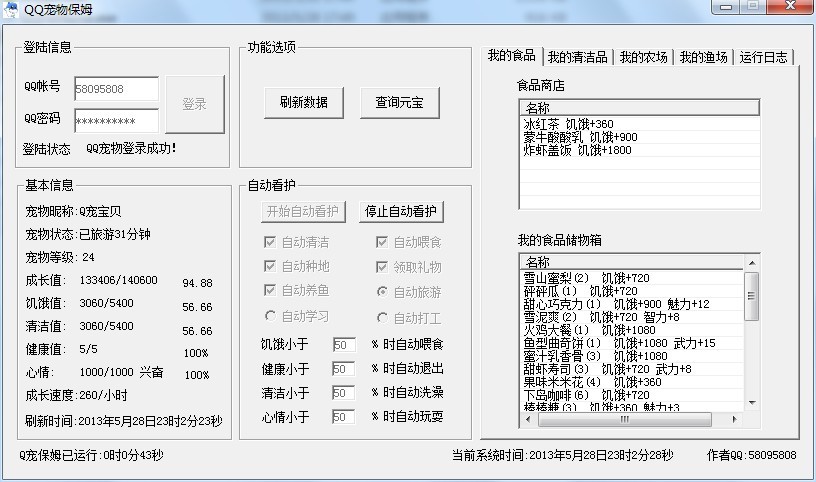Click the 刷新数据 button
816x482 pixels.
[x=304, y=103]
